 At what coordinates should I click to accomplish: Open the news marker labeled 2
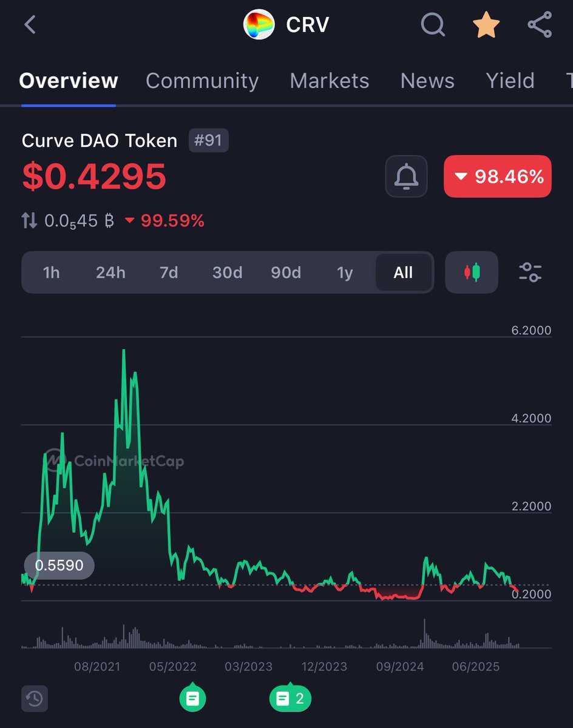tap(290, 698)
